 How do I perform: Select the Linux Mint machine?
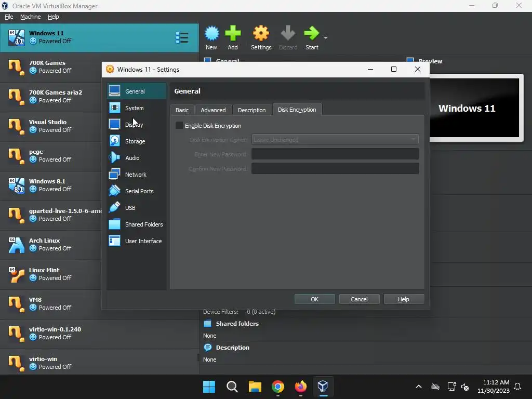click(51, 274)
